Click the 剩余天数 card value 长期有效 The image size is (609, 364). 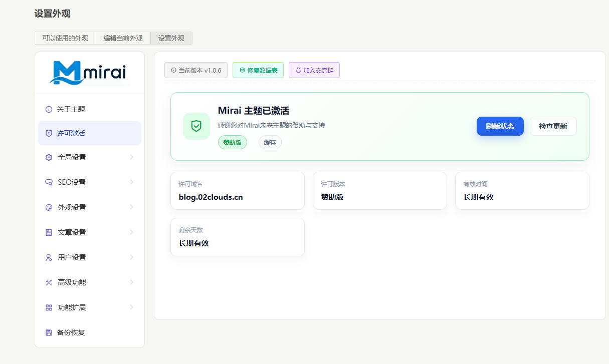pos(194,243)
